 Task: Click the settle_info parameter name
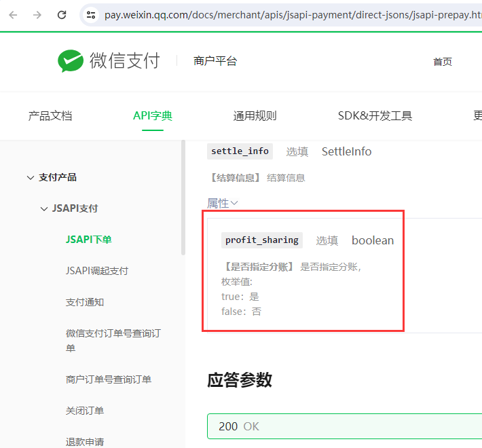tap(240, 151)
